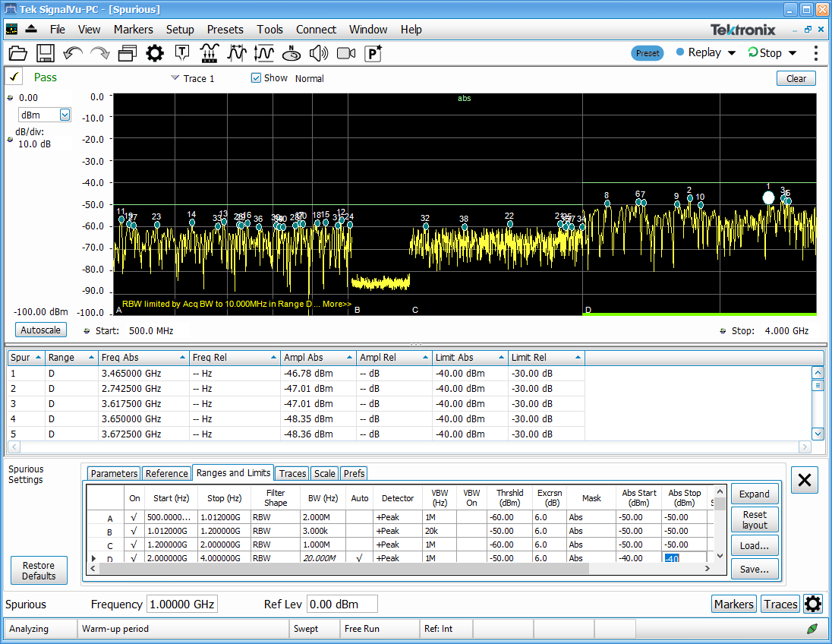Open the Stop dropdown arrow
Viewport: 832px width, 644px height.
(x=790, y=52)
